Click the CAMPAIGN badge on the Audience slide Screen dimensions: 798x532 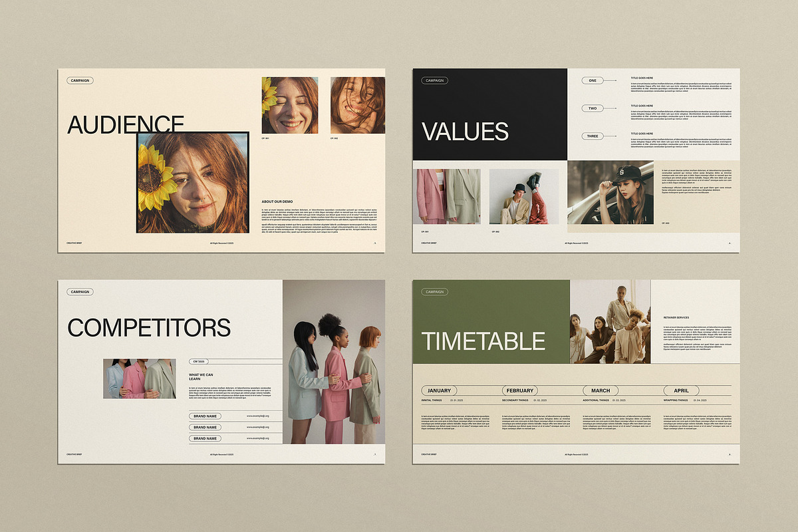[79, 80]
